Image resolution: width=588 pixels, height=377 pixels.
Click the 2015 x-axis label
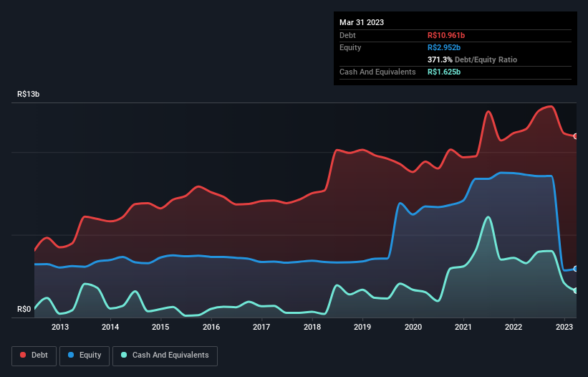(160, 327)
